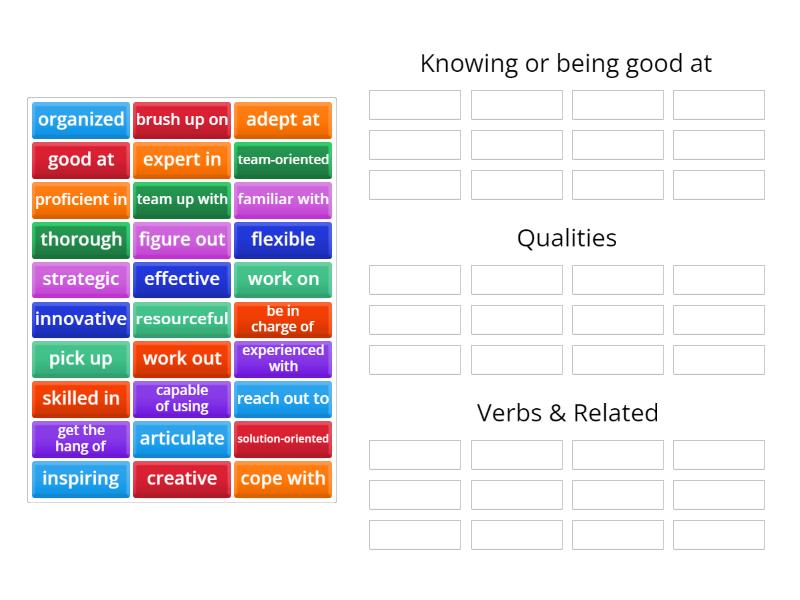Viewport: 800px width, 600px height.
Task: Click the 'brush up on' tile
Action: pos(182,120)
